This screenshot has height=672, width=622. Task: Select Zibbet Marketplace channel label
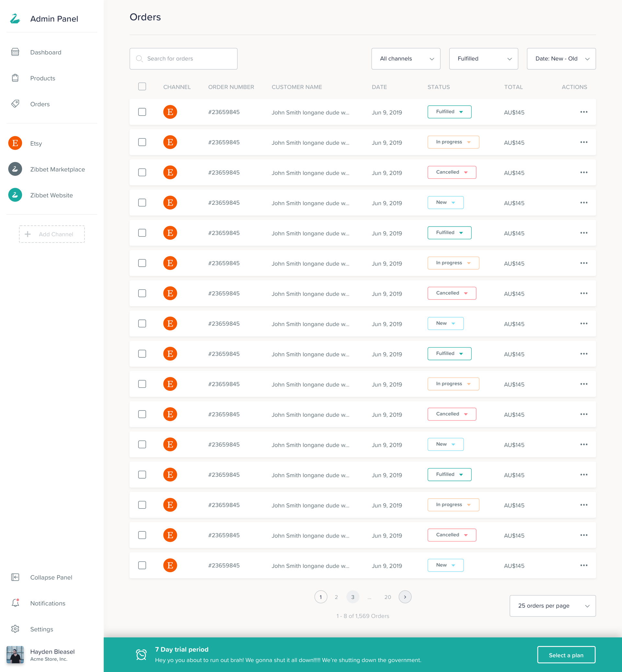[x=58, y=169]
